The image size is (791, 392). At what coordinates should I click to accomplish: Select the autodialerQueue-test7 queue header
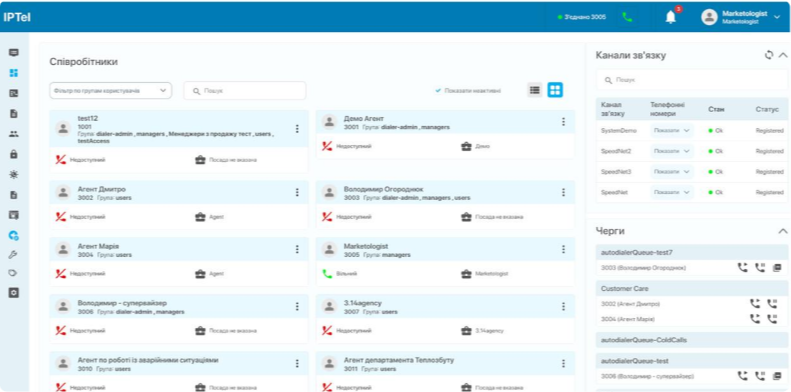pyautogui.click(x=692, y=252)
